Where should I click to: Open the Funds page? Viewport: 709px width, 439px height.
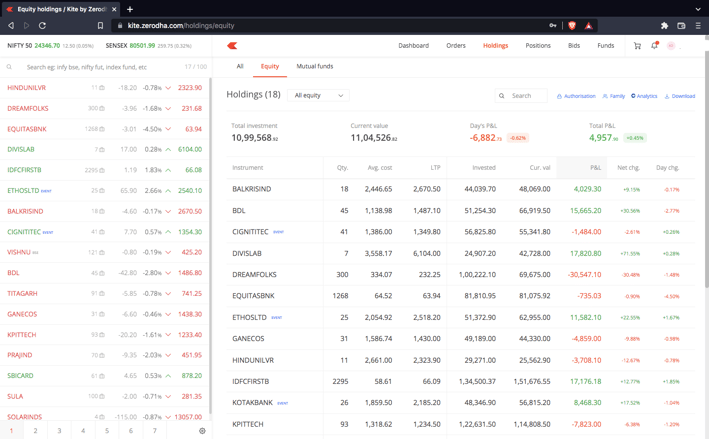(605, 46)
